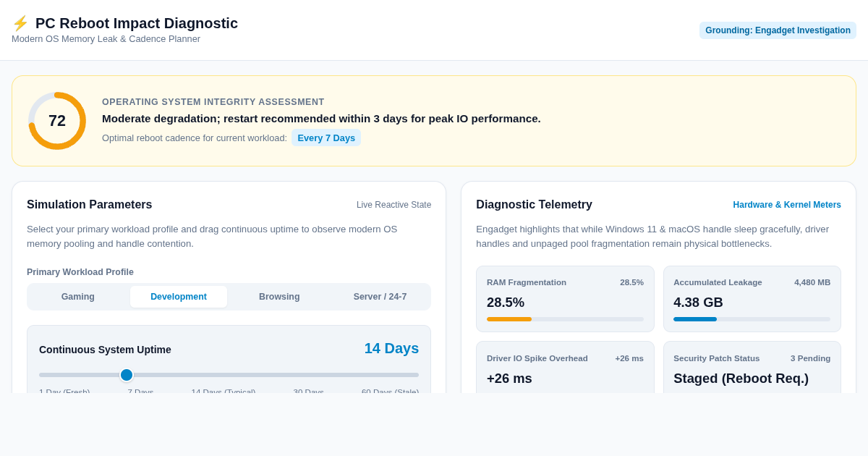
Task: Click the Staged (Reboot Req.) status
Action: pos(741,379)
